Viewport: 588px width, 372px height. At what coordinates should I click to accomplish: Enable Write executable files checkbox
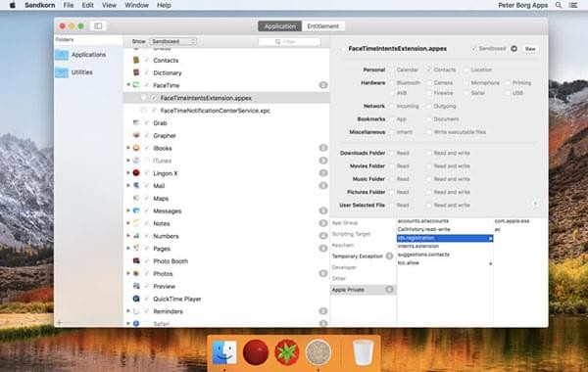pos(428,132)
